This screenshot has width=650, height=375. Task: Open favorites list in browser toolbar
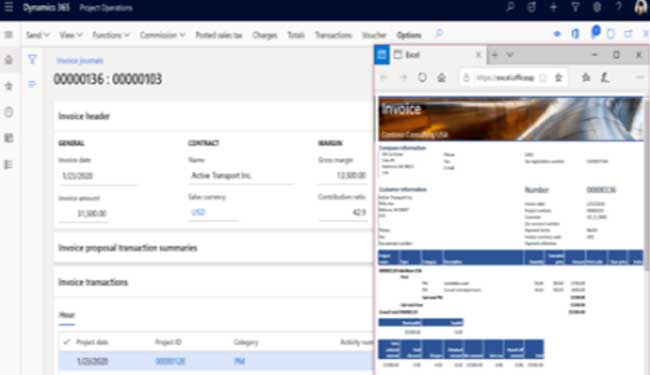586,77
